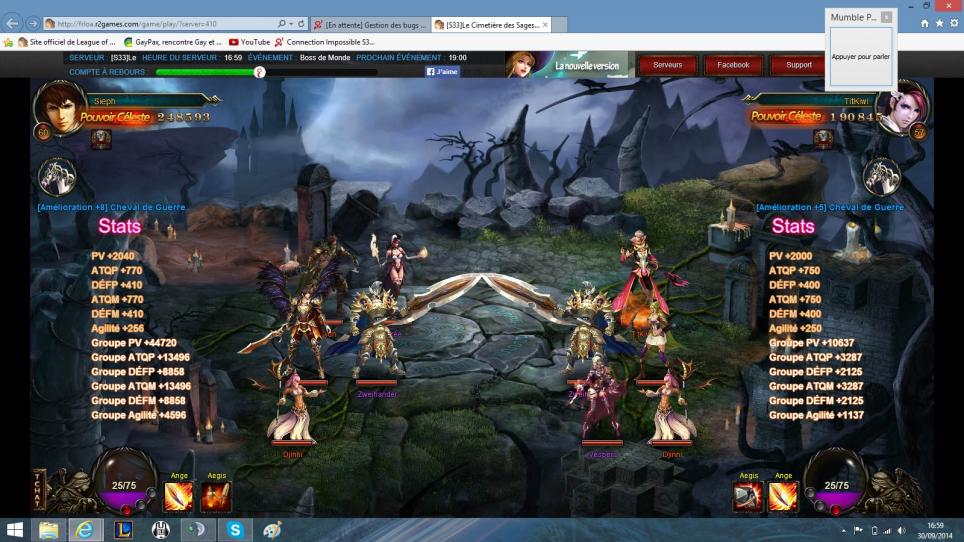Close the Cimetière des Sages browser tab

(x=545, y=24)
